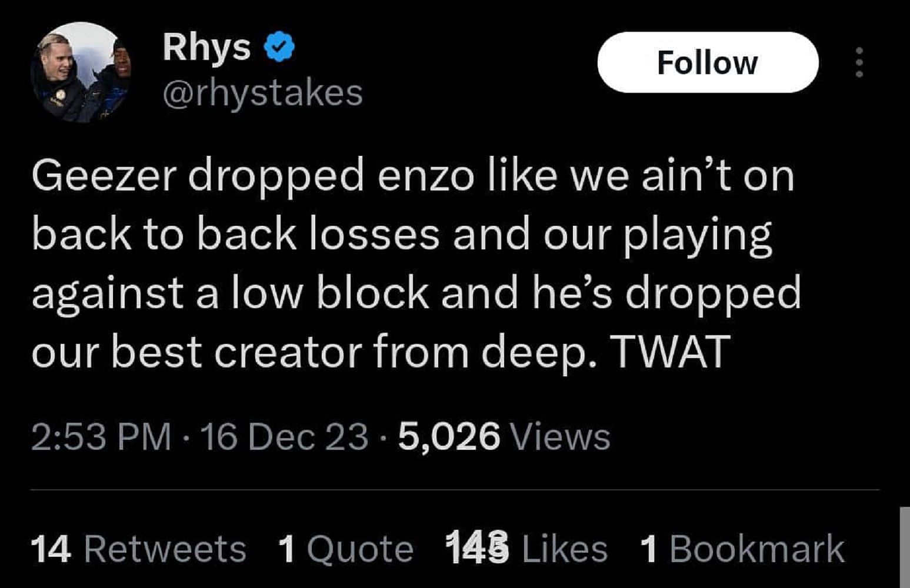This screenshot has height=588, width=910.
Task: Click the word "block" in the tweet
Action: pos(373,293)
